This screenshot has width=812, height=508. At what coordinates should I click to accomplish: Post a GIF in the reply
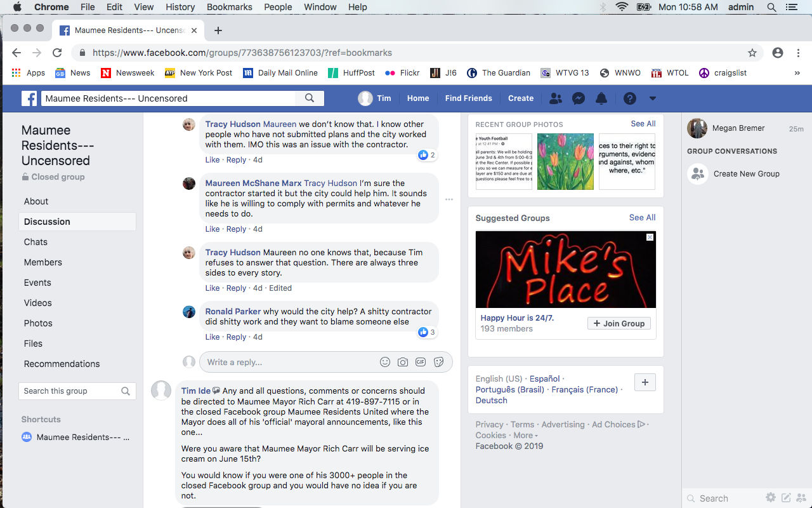coord(421,362)
